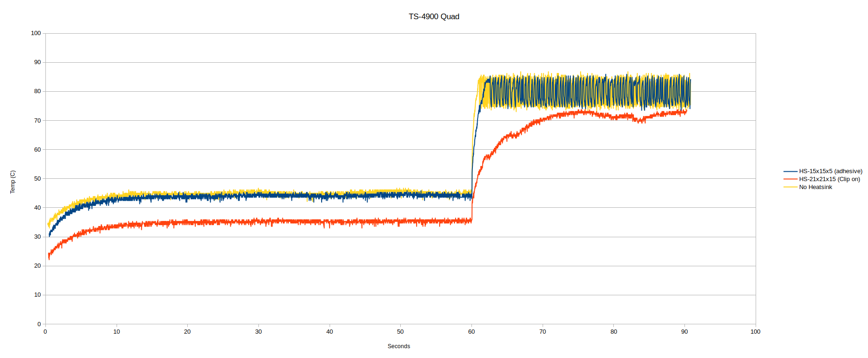Click x-axis label 40
The height and width of the screenshot is (358, 868).
point(330,332)
